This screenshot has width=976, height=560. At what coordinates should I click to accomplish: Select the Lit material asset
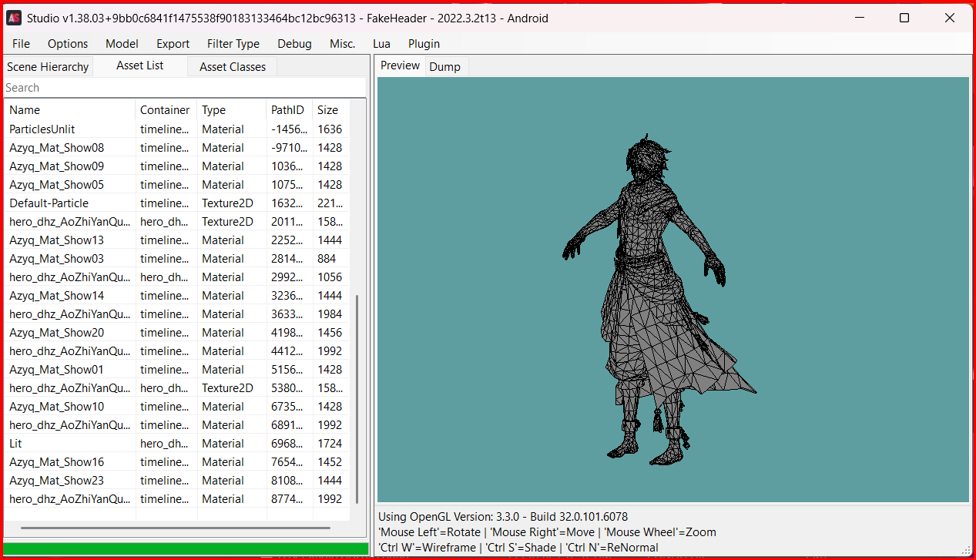(x=176, y=444)
